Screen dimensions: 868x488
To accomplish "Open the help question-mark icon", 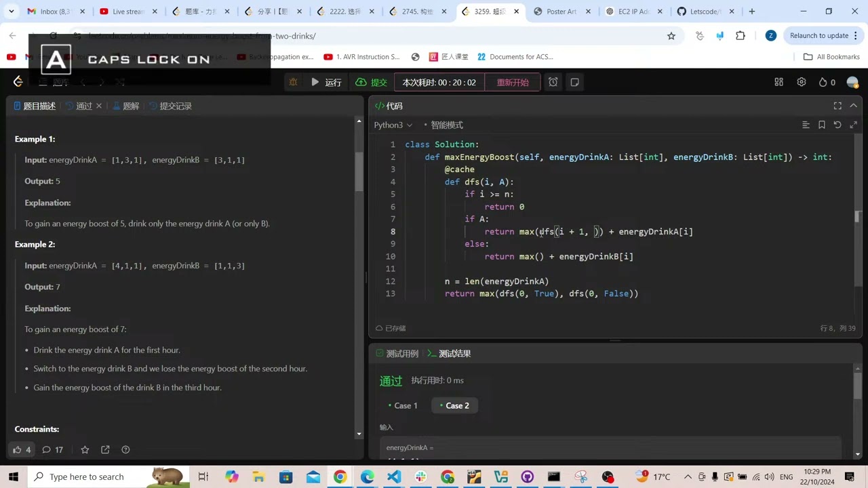I will pos(125,449).
